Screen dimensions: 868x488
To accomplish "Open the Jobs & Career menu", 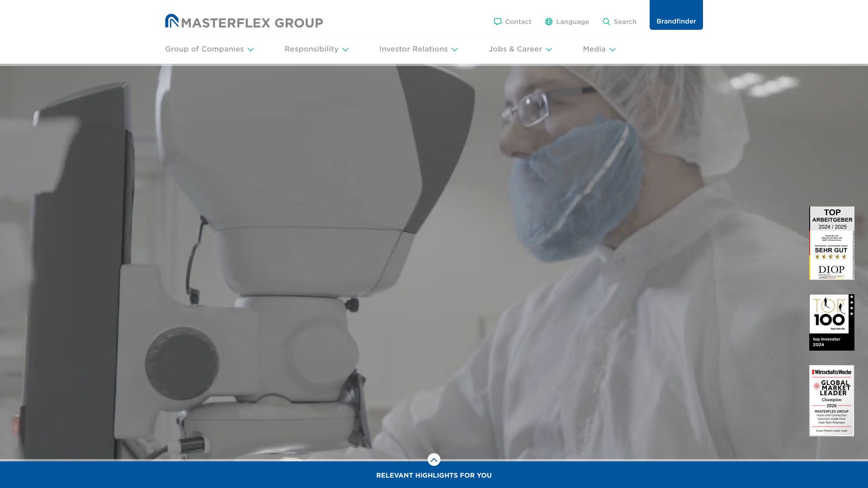I will coord(515,49).
